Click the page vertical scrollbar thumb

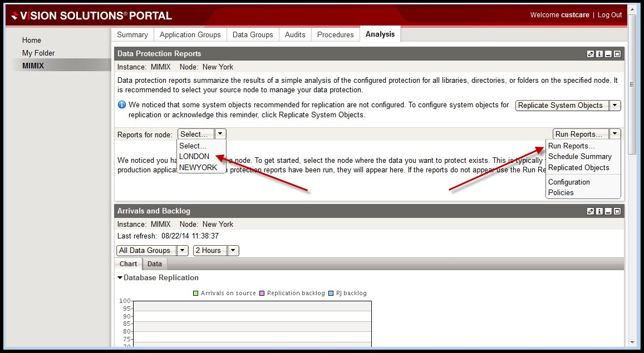click(632, 84)
